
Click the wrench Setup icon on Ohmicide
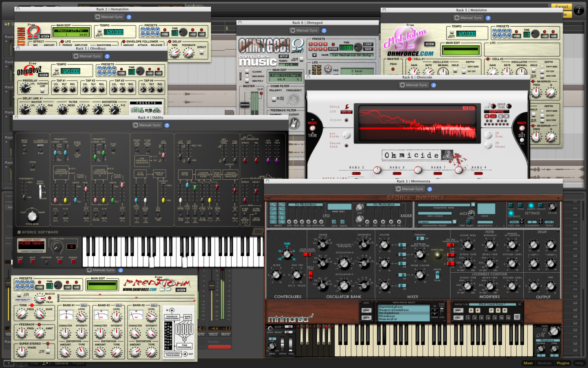(x=347, y=107)
